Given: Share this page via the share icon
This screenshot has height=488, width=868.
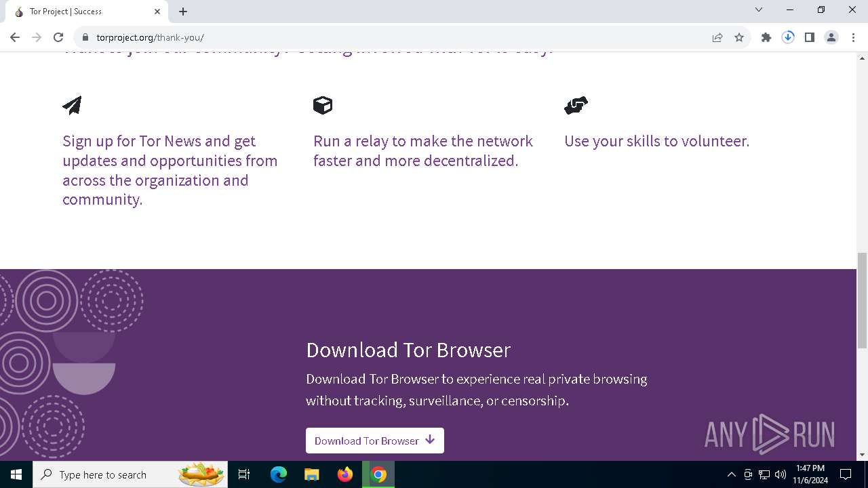Looking at the screenshot, I should (717, 37).
